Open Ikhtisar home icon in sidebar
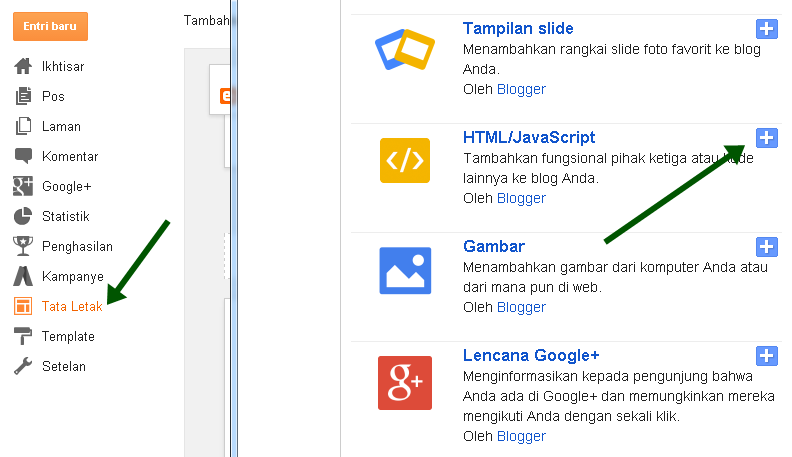Screen dimensions: 792x457 pos(23,67)
